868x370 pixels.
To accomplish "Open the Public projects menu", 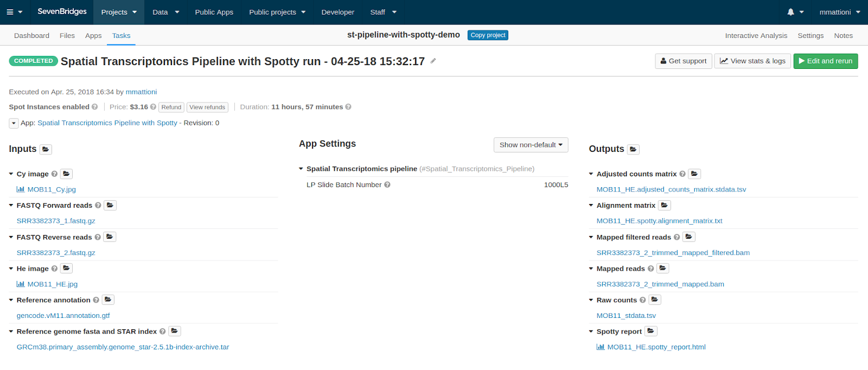I will [x=277, y=12].
